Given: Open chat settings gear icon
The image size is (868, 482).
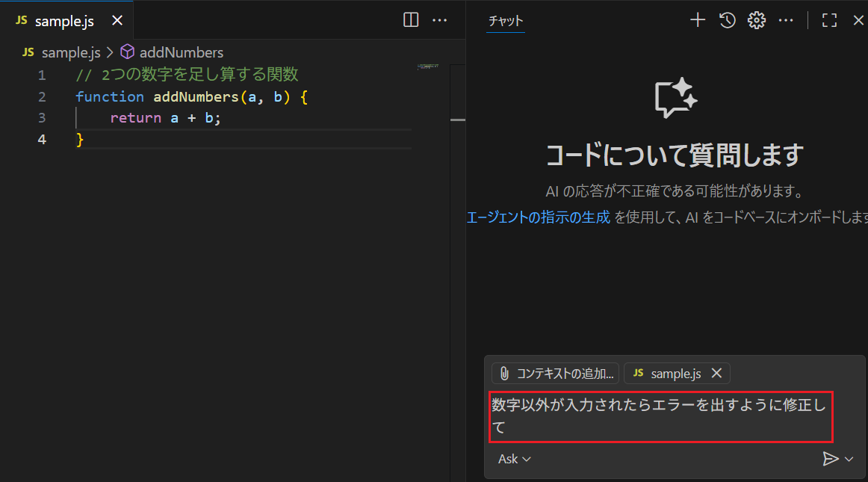Looking at the screenshot, I should [757, 20].
